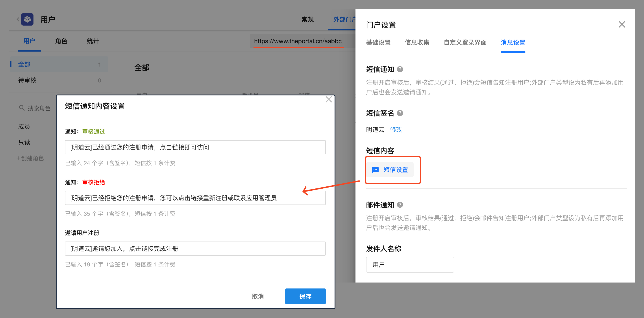Close the 短信通知内容设置 dialog

tap(329, 100)
